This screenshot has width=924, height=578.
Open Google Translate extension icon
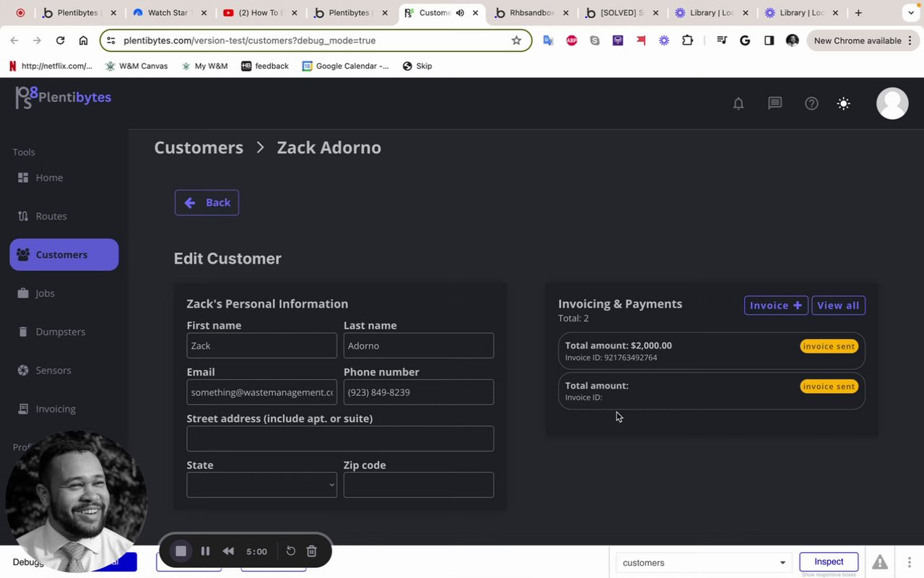(549, 40)
